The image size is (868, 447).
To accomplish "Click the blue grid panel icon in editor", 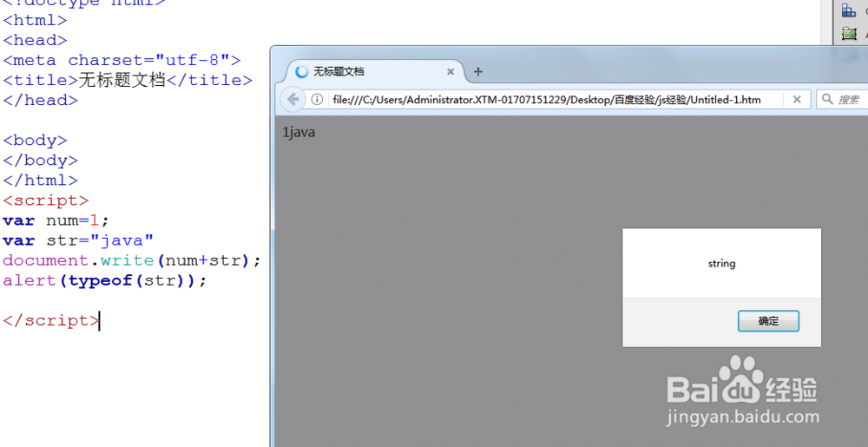I will (849, 10).
